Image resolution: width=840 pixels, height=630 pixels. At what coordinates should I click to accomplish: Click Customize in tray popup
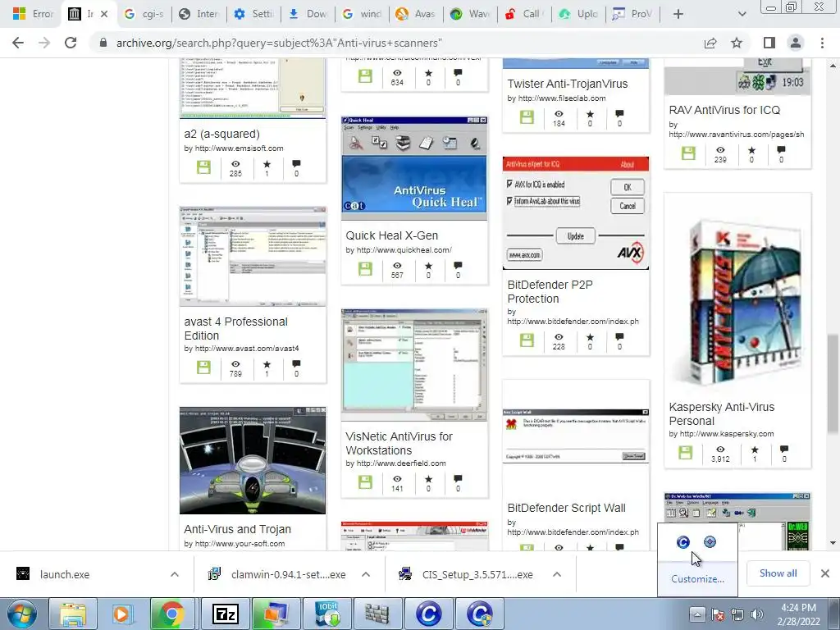click(697, 579)
